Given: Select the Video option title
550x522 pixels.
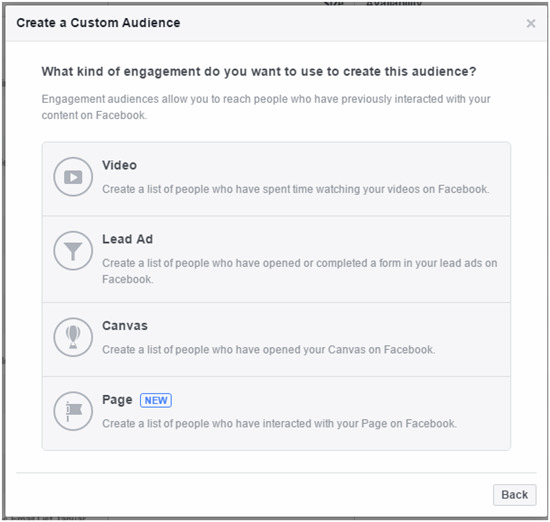Looking at the screenshot, I should pos(119,165).
